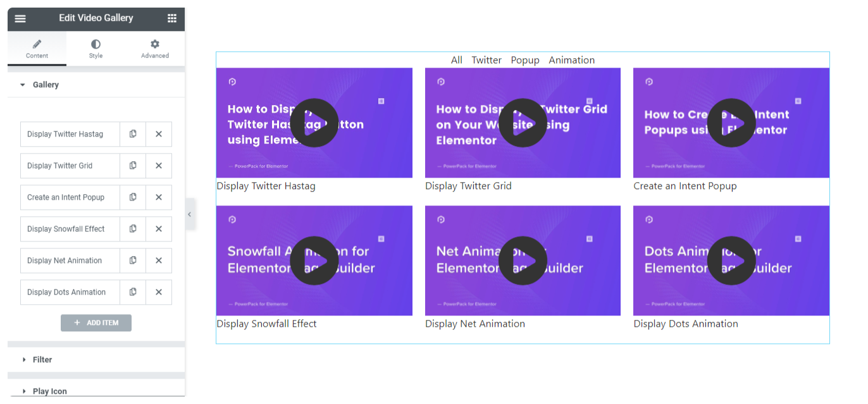Viewport: 868px width, 404px height.
Task: Duplicate the Display Net Animation item
Action: coord(132,260)
